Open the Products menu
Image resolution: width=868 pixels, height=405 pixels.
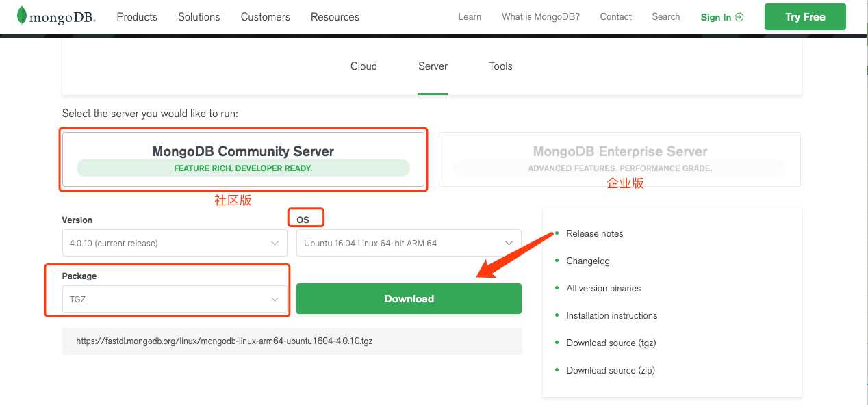point(137,16)
